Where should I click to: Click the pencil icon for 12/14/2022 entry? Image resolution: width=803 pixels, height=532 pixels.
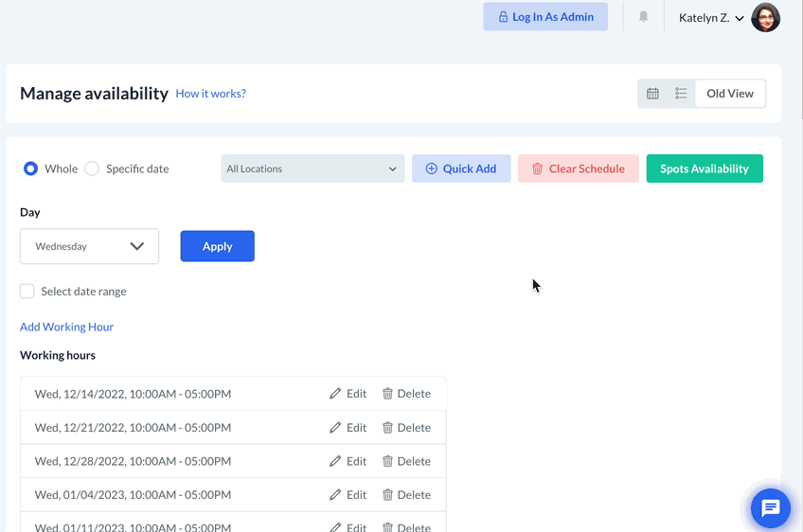(335, 394)
